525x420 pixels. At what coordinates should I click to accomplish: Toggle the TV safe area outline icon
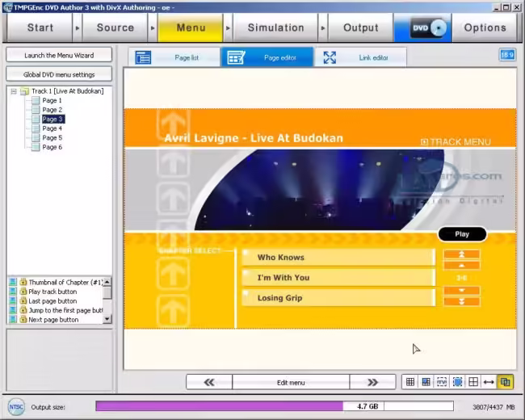point(442,382)
